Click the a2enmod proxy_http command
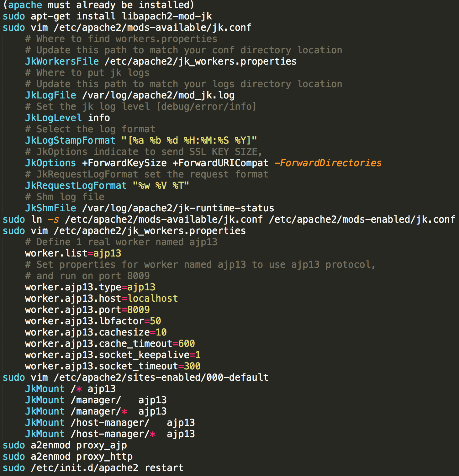459x476 pixels. [82, 457]
